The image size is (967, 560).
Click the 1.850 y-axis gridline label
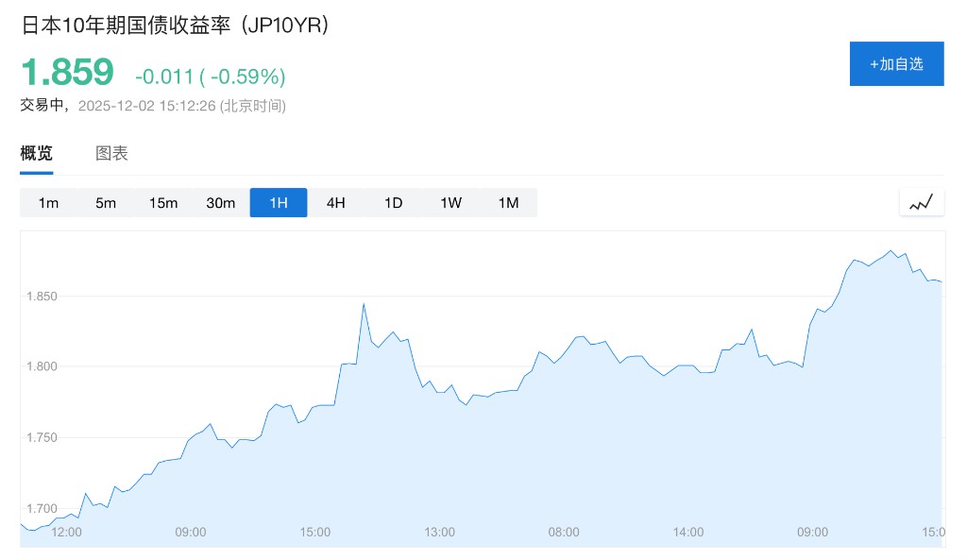click(41, 297)
